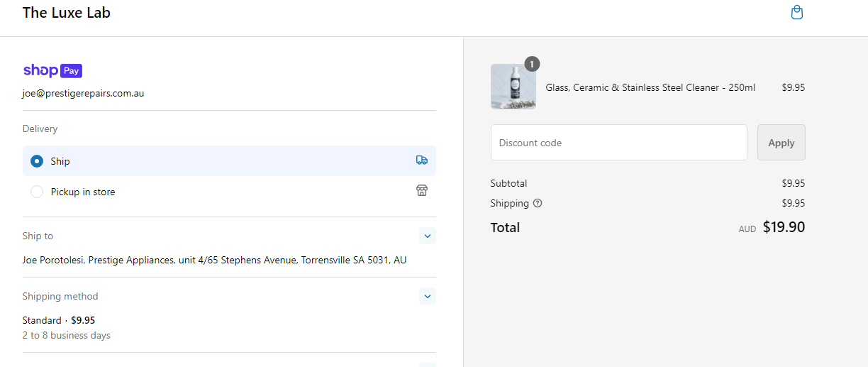The image size is (868, 367).
Task: Click the Pickup in store label text
Action: coord(83,192)
